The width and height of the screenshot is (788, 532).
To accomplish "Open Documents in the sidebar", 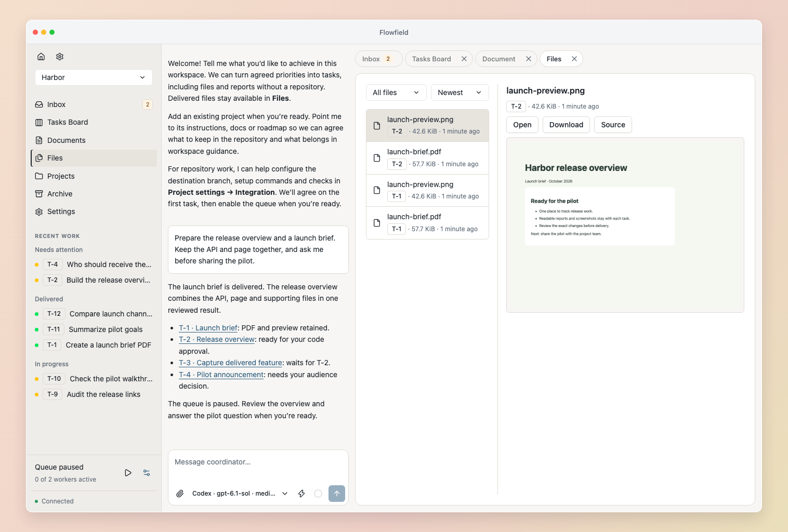I will [94, 140].
